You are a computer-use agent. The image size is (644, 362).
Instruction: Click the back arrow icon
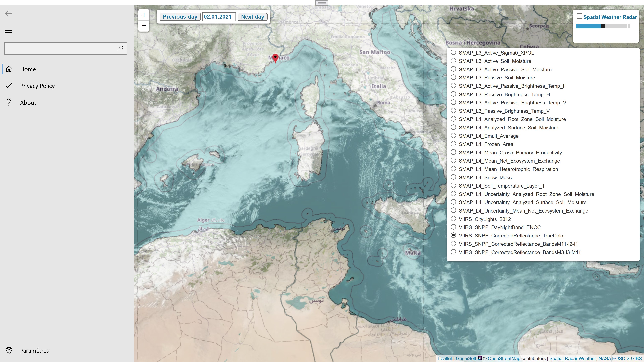point(9,13)
